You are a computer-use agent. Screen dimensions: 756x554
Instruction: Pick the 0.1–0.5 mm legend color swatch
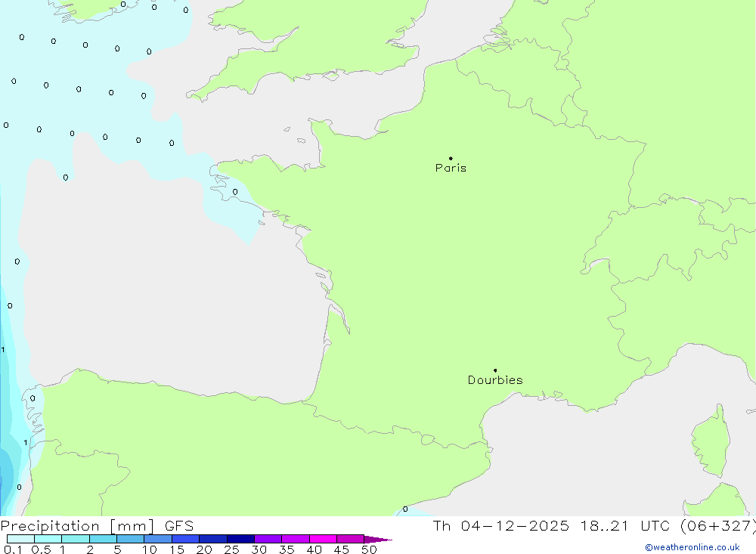tap(20, 539)
